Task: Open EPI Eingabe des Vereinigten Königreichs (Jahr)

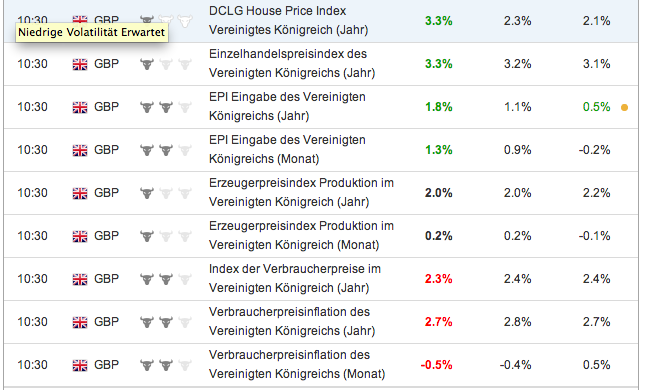Action: (287, 106)
